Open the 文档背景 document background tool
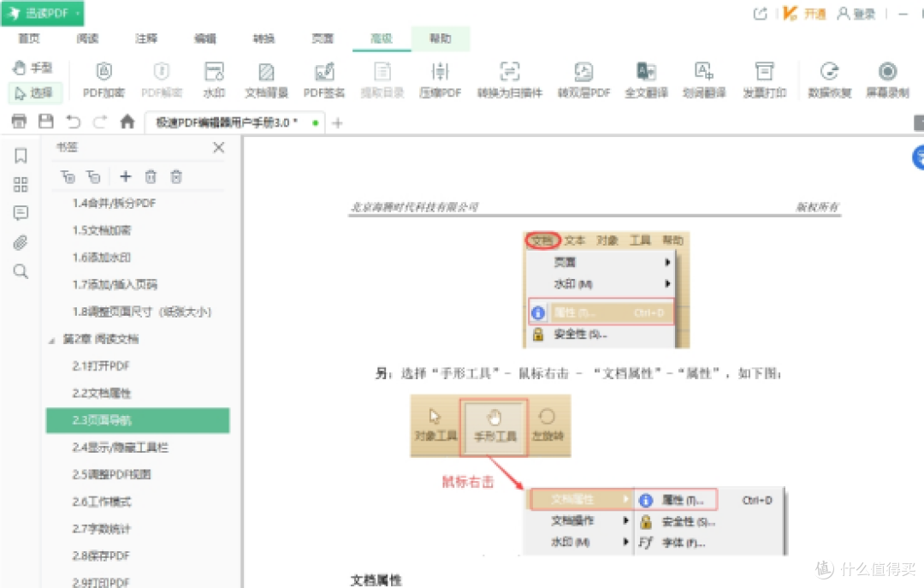924x588 pixels. pyautogui.click(x=266, y=80)
